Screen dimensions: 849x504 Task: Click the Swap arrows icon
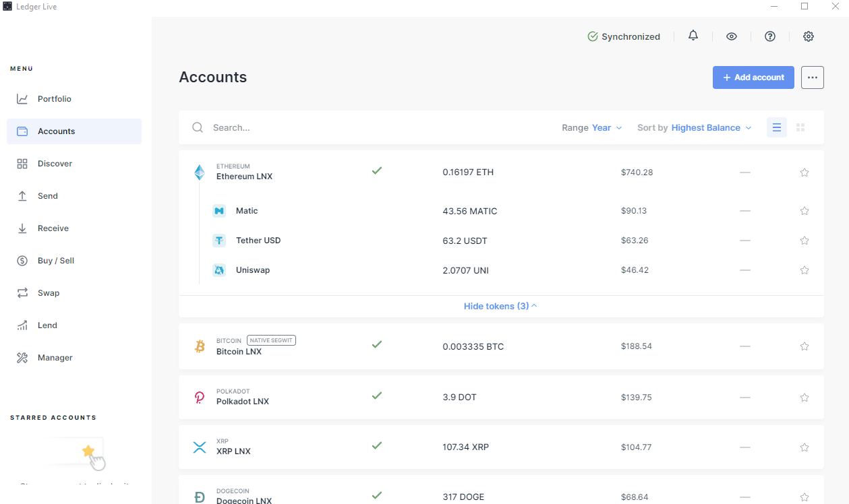click(x=22, y=293)
